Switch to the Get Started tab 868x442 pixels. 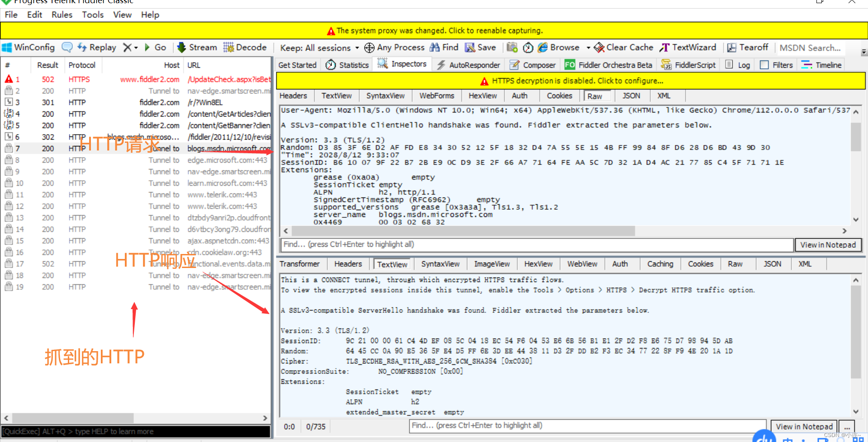tap(297, 65)
